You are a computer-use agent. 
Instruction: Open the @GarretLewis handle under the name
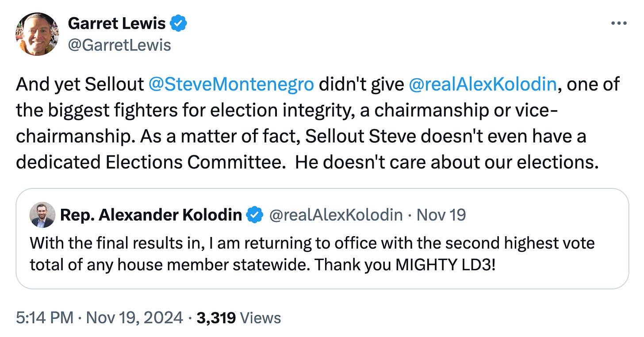pyautogui.click(x=119, y=45)
